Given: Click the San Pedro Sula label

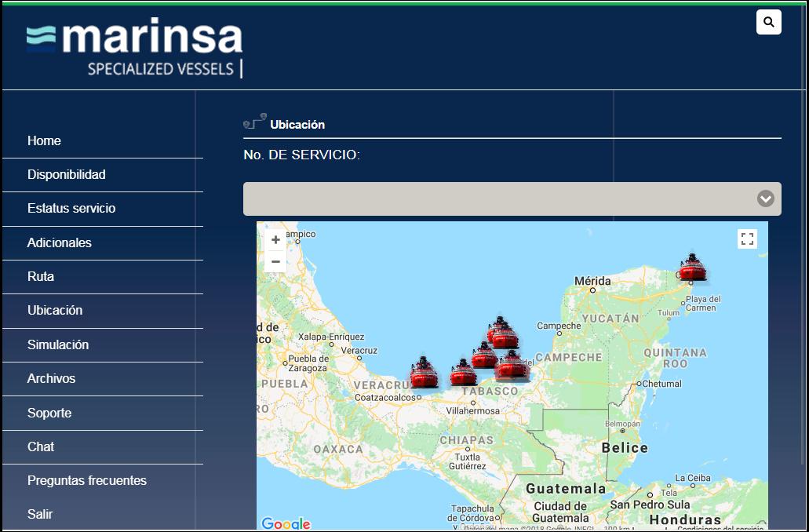Looking at the screenshot, I should [x=650, y=504].
